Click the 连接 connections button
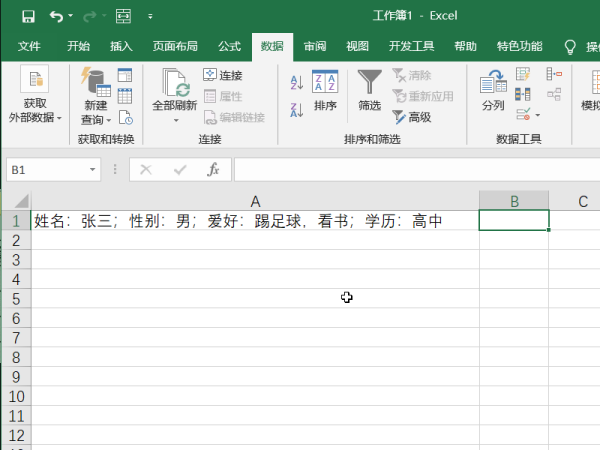 [x=222, y=75]
